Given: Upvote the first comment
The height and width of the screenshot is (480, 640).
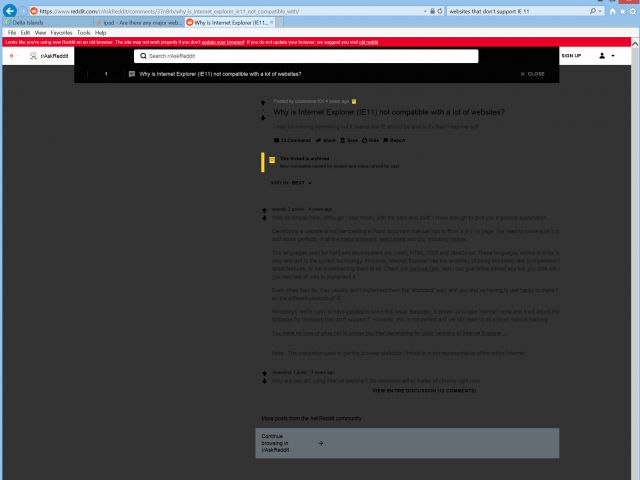Looking at the screenshot, I should 264,210.
